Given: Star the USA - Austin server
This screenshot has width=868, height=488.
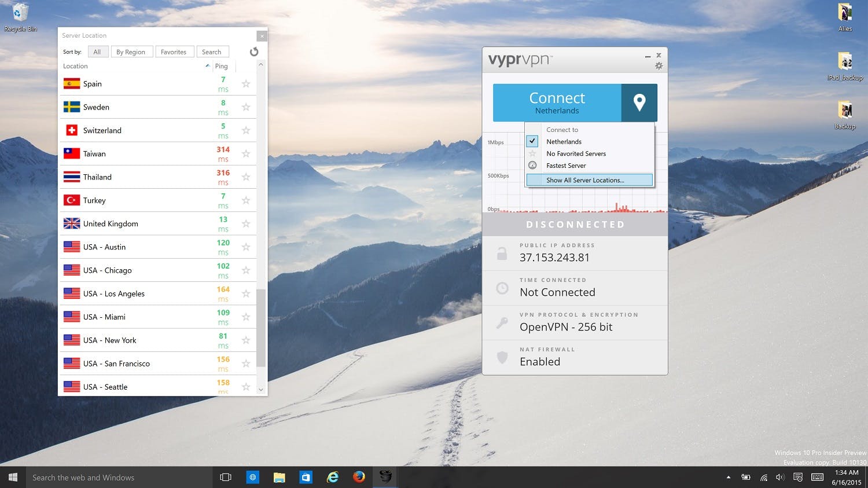Looking at the screenshot, I should [x=246, y=247].
